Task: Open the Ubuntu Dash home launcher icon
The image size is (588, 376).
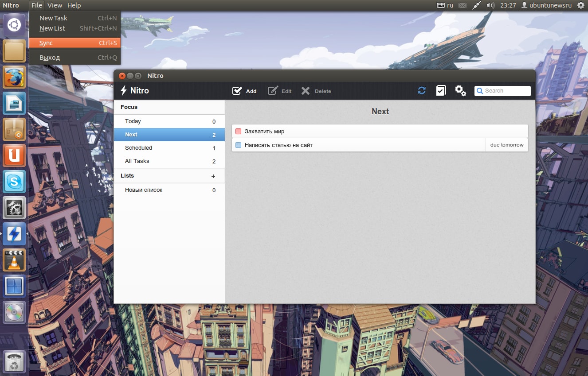Action: (x=14, y=25)
